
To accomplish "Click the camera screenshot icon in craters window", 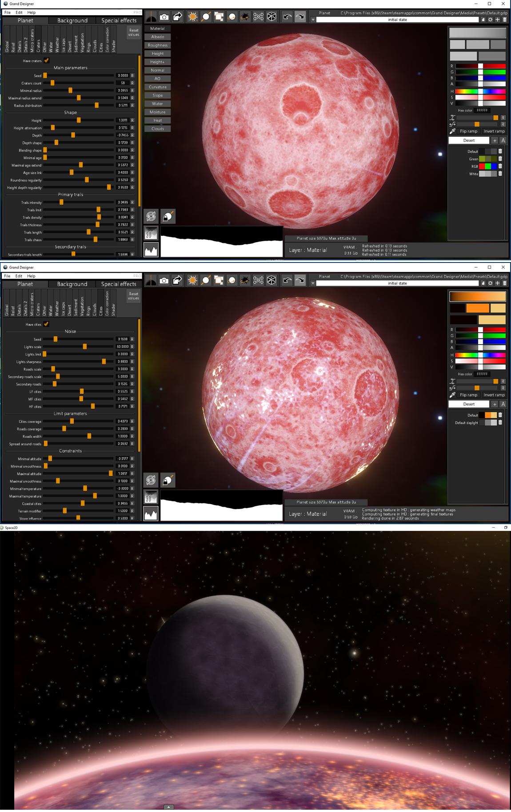I will 164,17.
